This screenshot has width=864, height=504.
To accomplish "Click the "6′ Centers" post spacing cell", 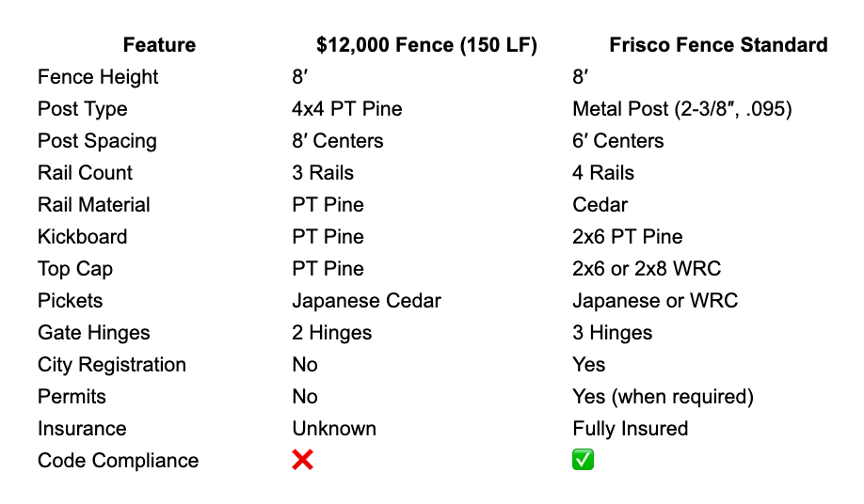I will [617, 141].
